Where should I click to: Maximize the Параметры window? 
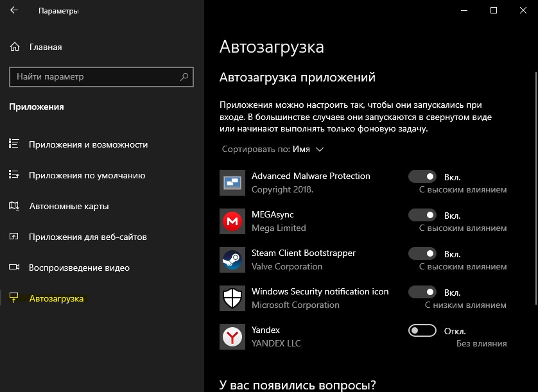[494, 10]
